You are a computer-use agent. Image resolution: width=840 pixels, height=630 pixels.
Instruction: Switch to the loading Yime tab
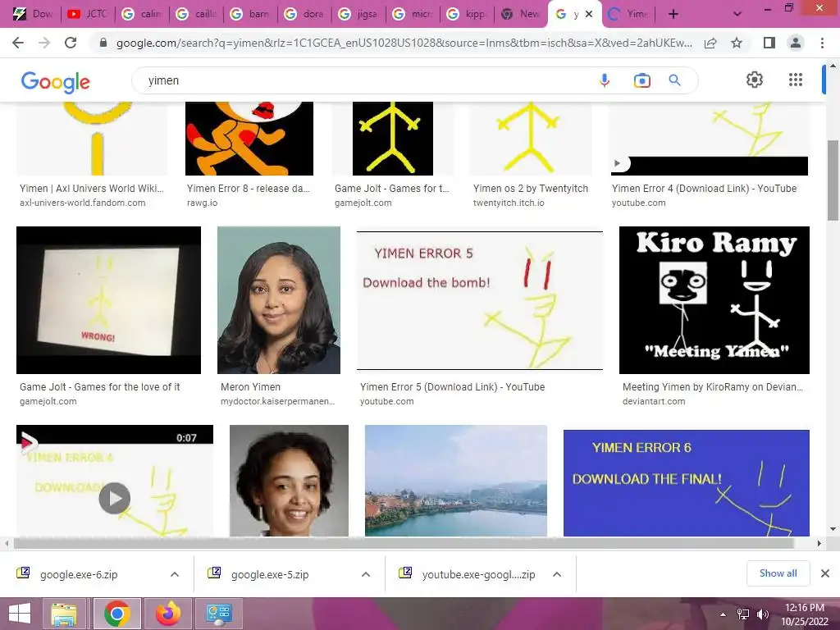629,14
